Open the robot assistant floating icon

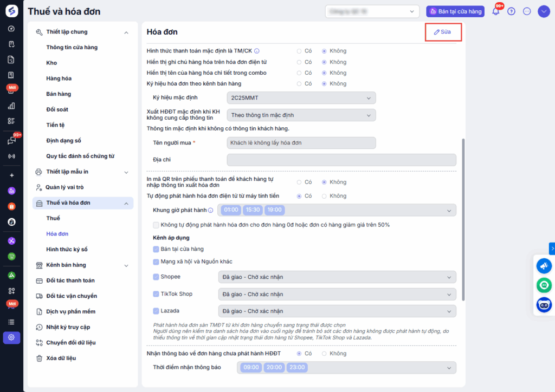pyautogui.click(x=544, y=305)
